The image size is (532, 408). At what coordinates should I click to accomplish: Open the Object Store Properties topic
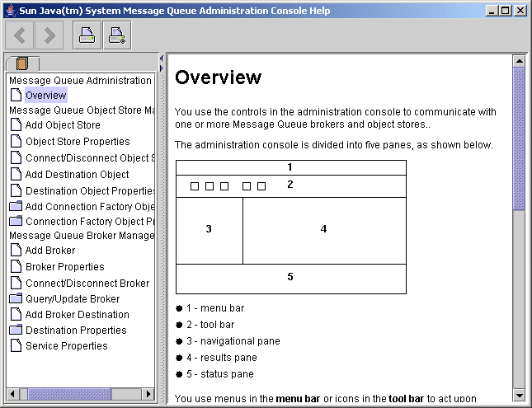click(x=78, y=142)
